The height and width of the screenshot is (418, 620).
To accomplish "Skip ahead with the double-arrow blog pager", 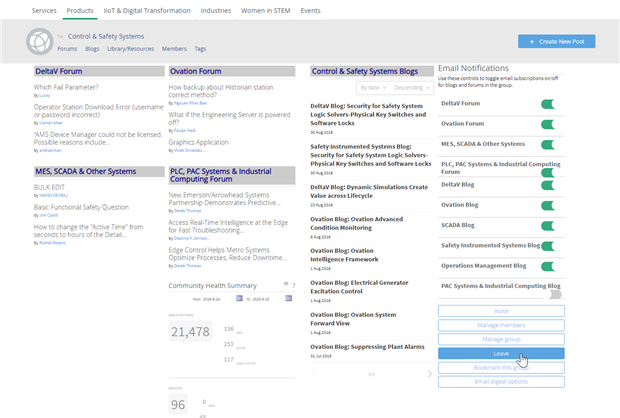I will [x=372, y=374].
